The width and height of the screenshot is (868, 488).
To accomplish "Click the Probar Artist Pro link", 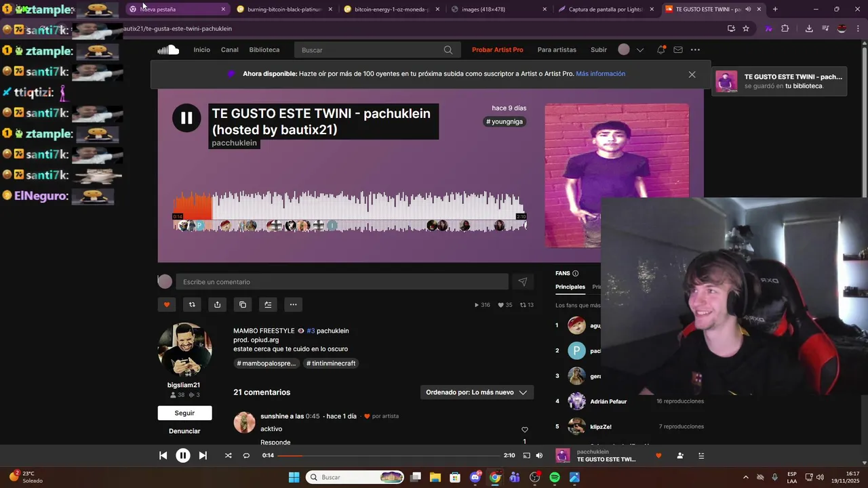I will click(x=498, y=49).
